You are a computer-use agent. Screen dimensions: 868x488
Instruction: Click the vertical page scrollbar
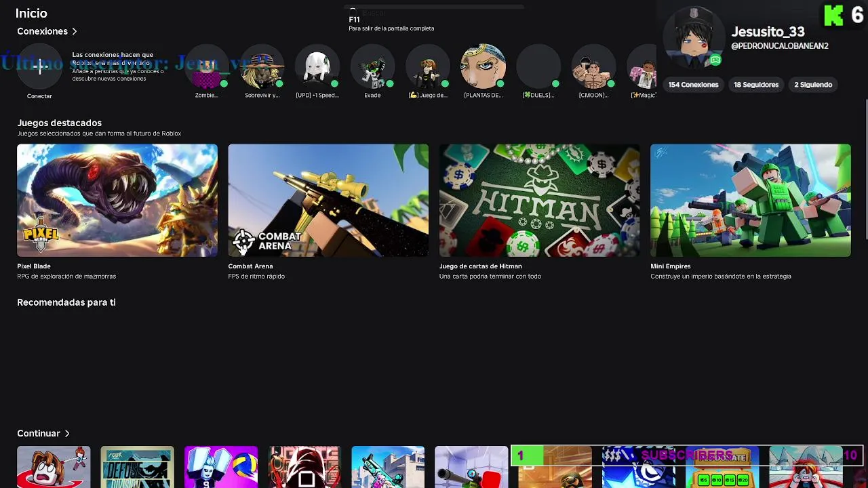pos(866,169)
